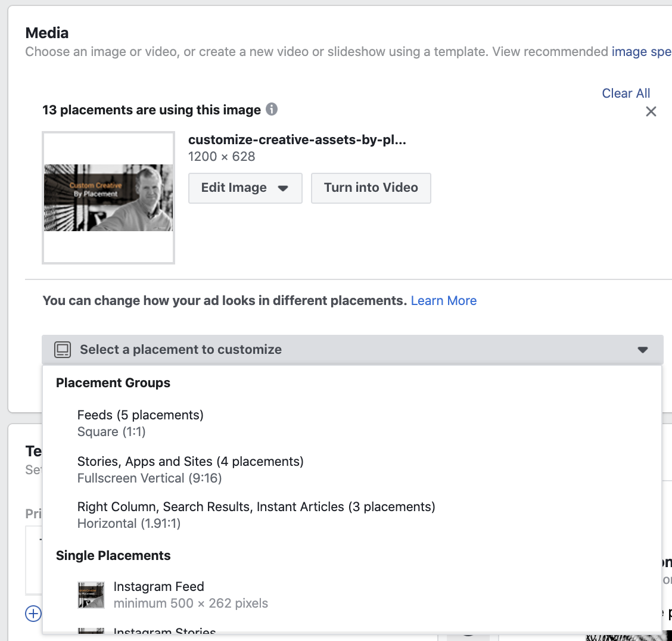This screenshot has width=672, height=641.
Task: Click the Instagram Feed thumbnail icon
Action: [91, 595]
